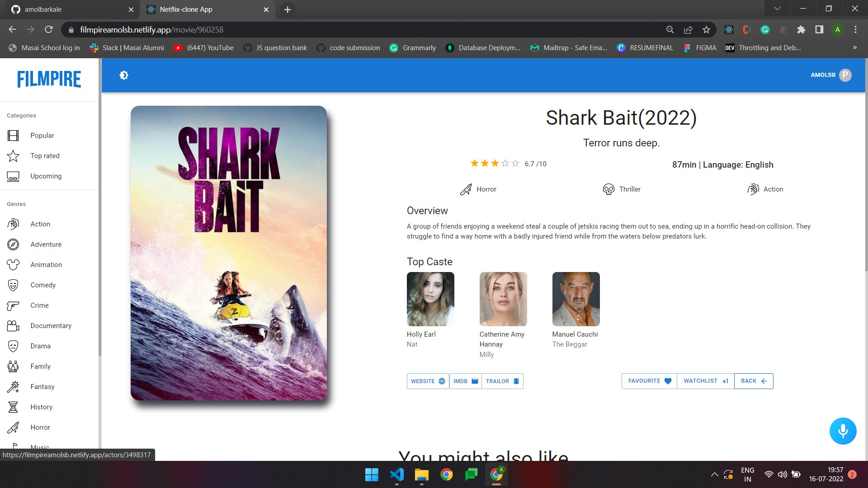Click the Upcoming category icon

(x=13, y=176)
